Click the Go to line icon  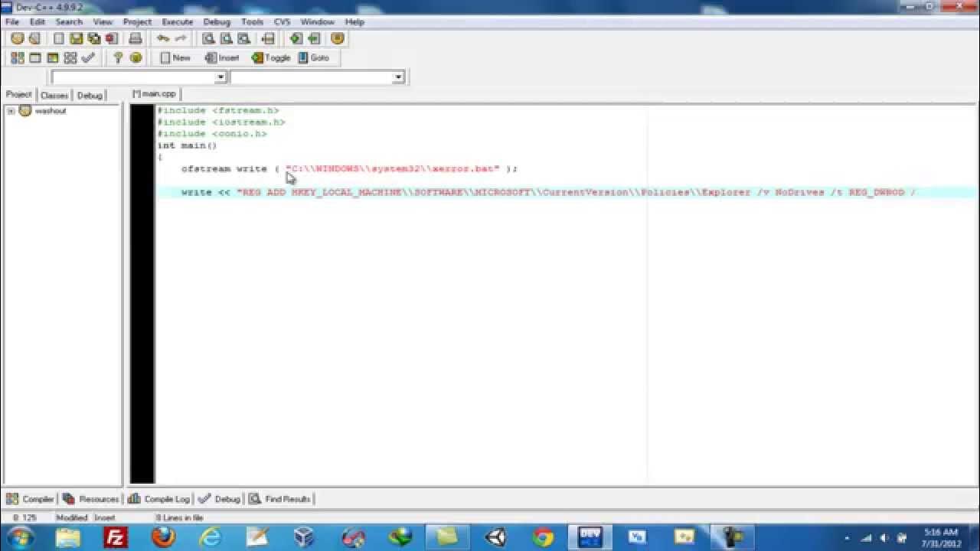pyautogui.click(x=267, y=38)
